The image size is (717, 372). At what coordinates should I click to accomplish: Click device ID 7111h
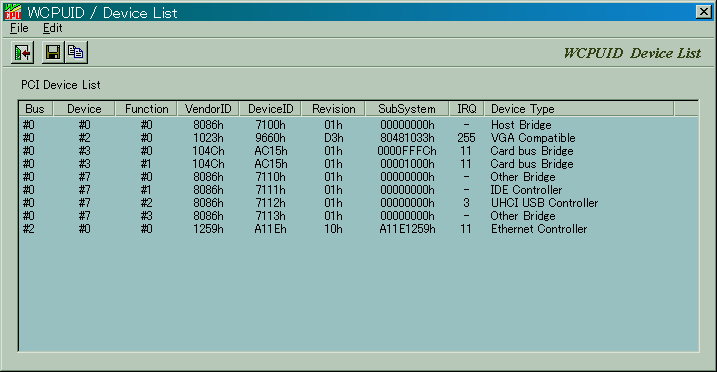click(x=270, y=190)
